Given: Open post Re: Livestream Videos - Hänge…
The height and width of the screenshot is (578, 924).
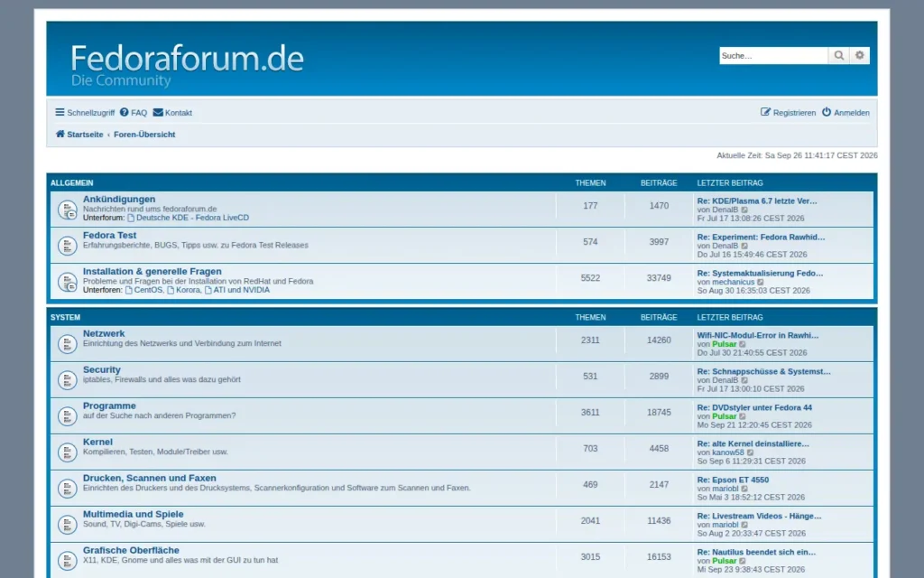Looking at the screenshot, I should pyautogui.click(x=759, y=516).
